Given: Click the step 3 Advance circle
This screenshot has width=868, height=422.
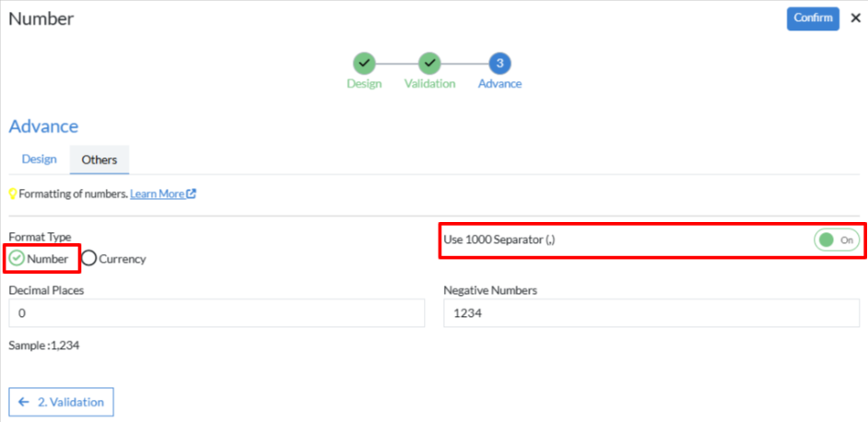Looking at the screenshot, I should [x=499, y=63].
